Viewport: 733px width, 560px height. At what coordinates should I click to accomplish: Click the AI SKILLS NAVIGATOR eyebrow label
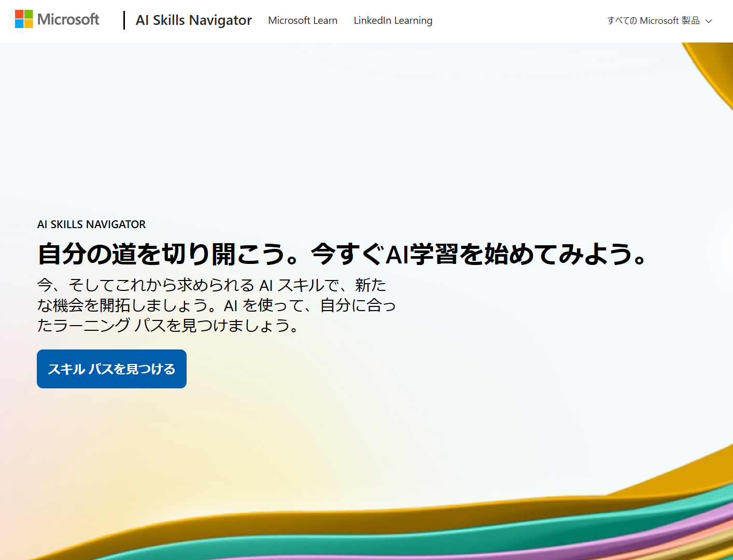pos(91,224)
